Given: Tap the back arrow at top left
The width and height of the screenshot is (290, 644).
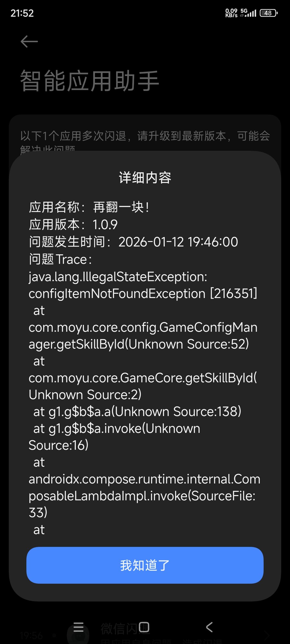Looking at the screenshot, I should [29, 42].
